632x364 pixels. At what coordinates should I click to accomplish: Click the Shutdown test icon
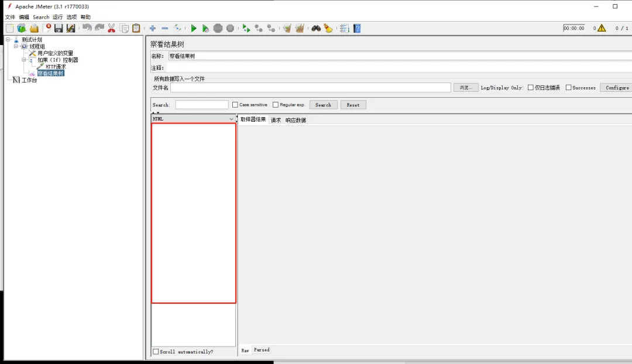(x=230, y=28)
